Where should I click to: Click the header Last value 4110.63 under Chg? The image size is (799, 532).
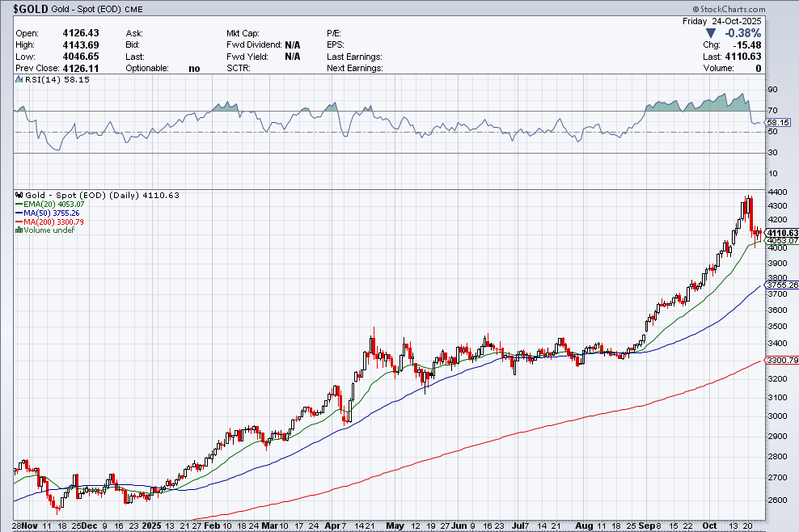pyautogui.click(x=743, y=57)
